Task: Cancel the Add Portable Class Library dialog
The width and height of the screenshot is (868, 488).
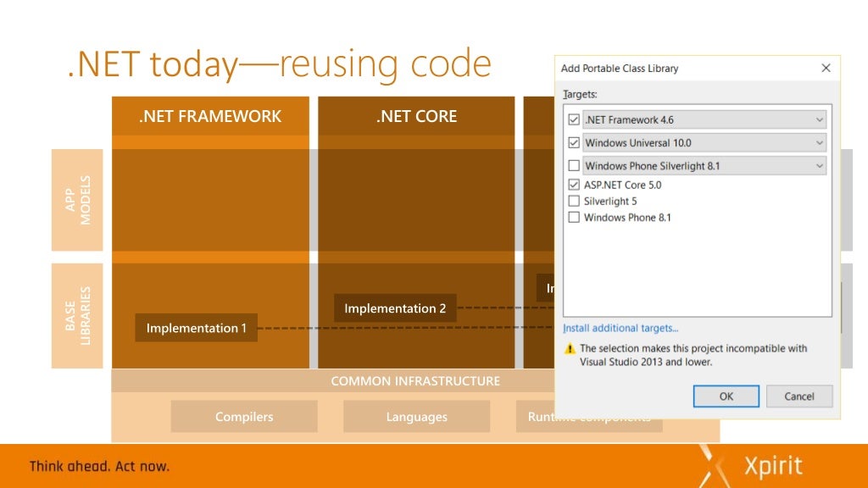Action: click(798, 396)
